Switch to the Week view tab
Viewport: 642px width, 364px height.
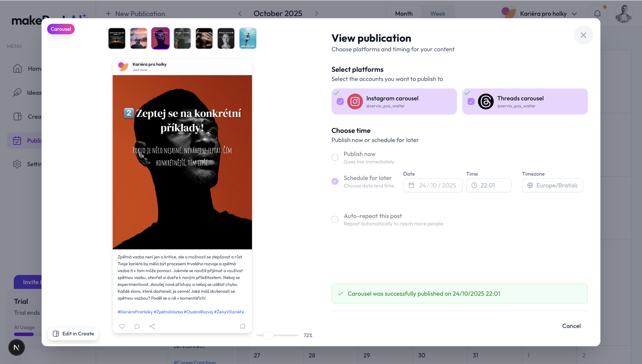click(438, 14)
